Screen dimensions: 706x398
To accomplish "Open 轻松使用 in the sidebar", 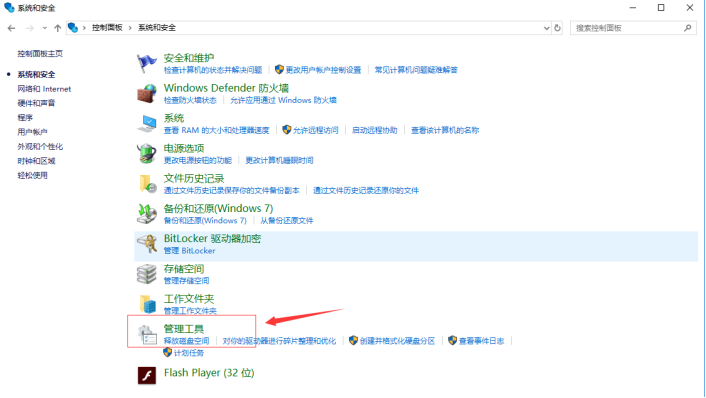I will tap(32, 175).
